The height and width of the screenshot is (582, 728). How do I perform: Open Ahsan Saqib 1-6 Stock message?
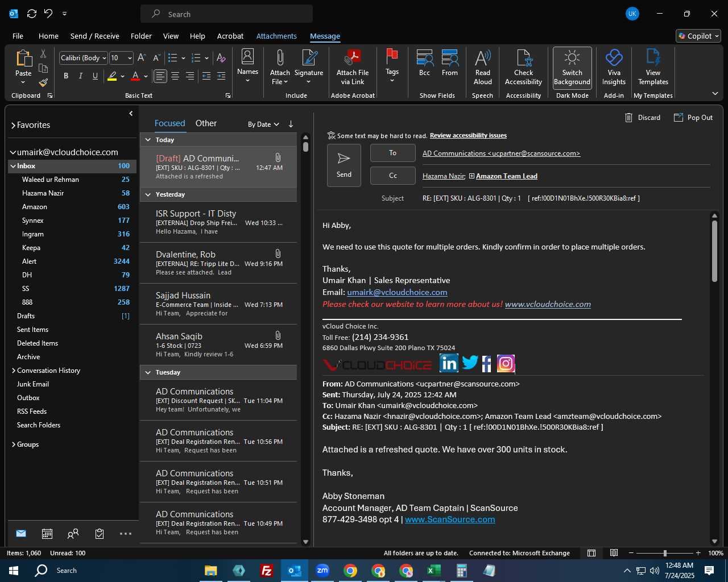point(218,344)
